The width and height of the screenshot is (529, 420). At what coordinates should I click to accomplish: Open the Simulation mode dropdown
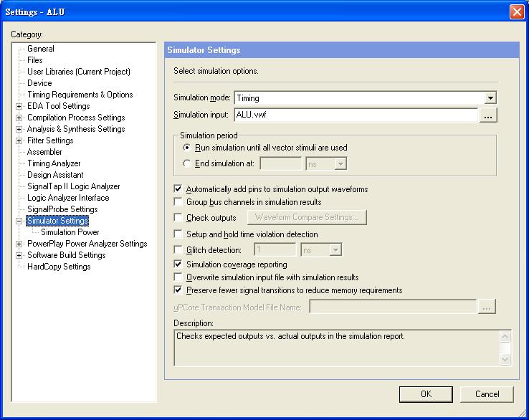point(490,98)
